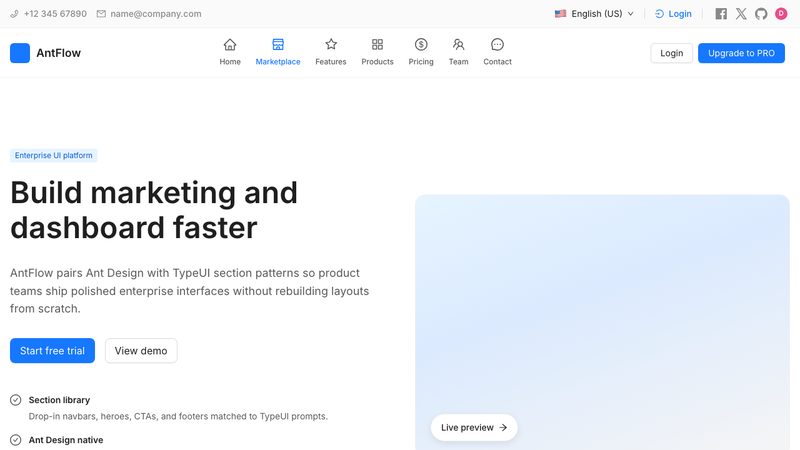Click the Team people icon
The image size is (800, 450).
coord(458,45)
